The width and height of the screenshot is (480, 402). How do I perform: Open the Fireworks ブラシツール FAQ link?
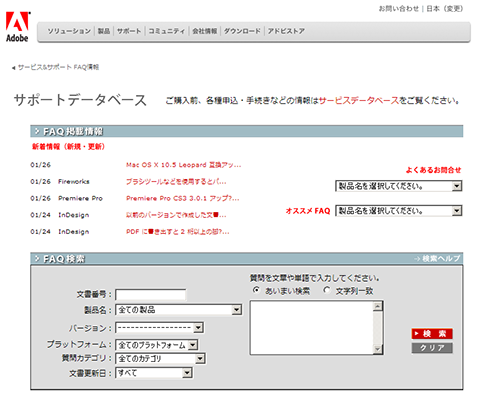(x=176, y=182)
